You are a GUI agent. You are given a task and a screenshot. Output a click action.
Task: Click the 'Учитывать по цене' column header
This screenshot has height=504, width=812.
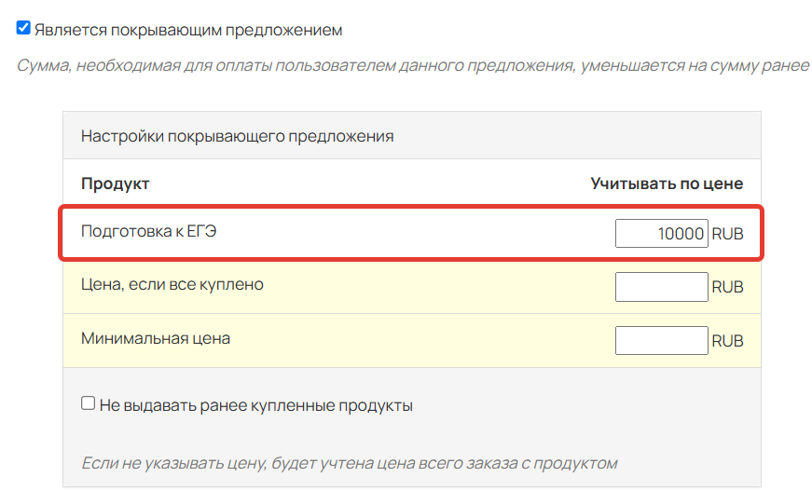click(667, 184)
